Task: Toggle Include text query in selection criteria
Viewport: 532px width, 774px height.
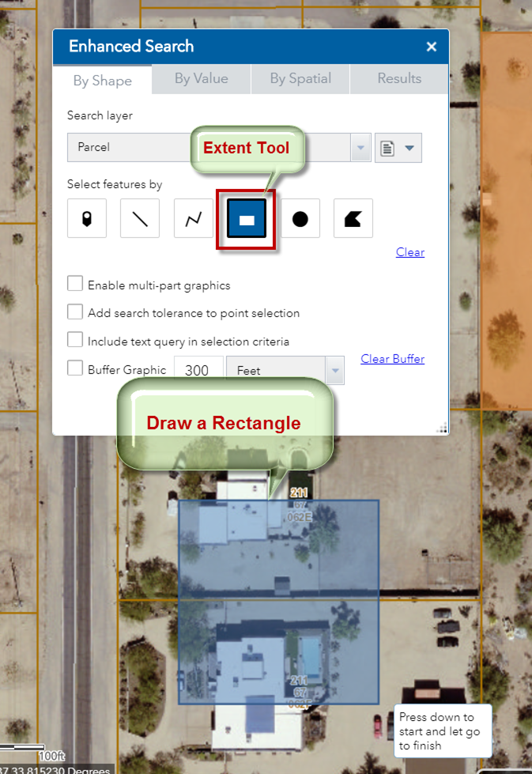Action: (x=75, y=341)
